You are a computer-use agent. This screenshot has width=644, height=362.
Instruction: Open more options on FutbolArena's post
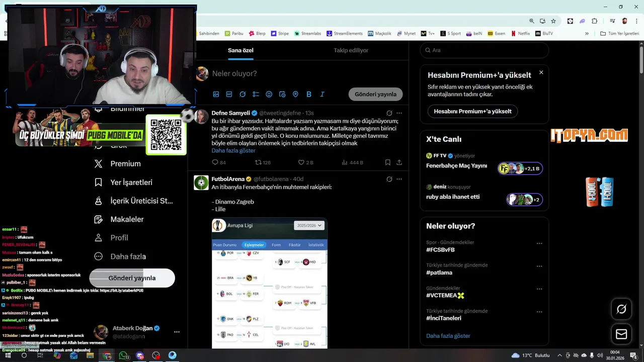(x=399, y=179)
